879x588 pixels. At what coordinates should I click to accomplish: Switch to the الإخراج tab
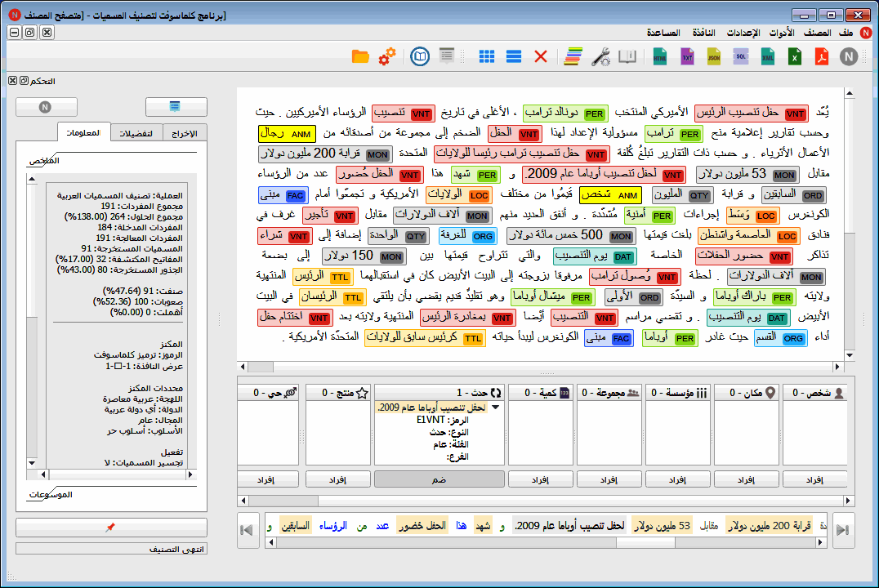point(185,133)
